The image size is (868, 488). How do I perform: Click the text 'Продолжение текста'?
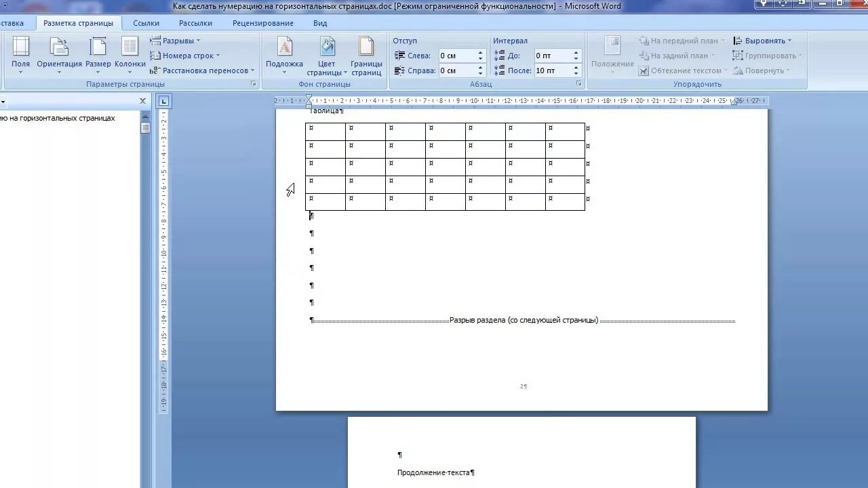[434, 472]
